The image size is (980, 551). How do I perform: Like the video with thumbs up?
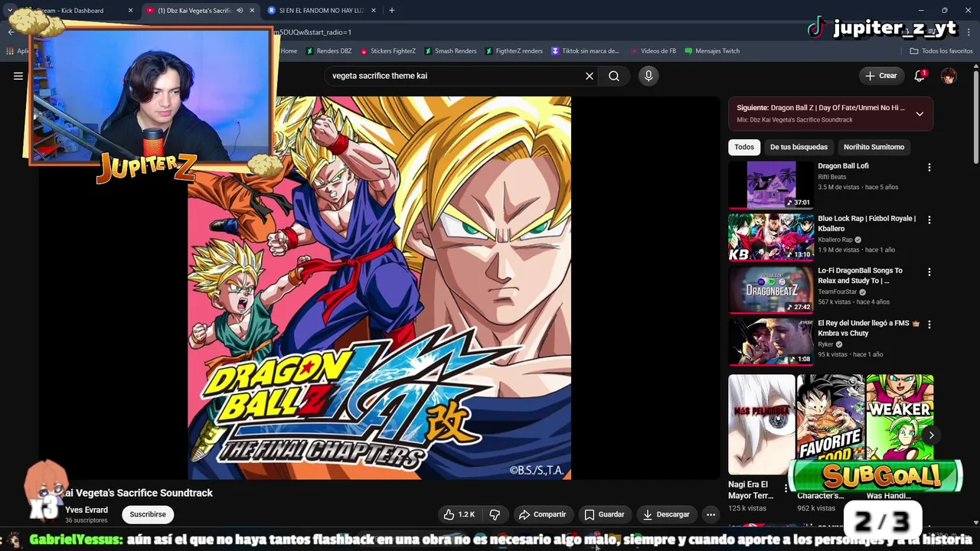click(459, 514)
